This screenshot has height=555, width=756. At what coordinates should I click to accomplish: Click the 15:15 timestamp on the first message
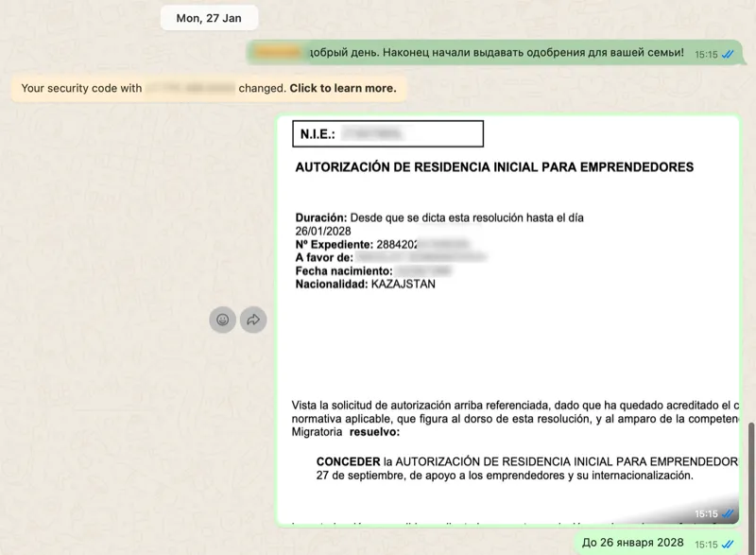click(x=706, y=55)
